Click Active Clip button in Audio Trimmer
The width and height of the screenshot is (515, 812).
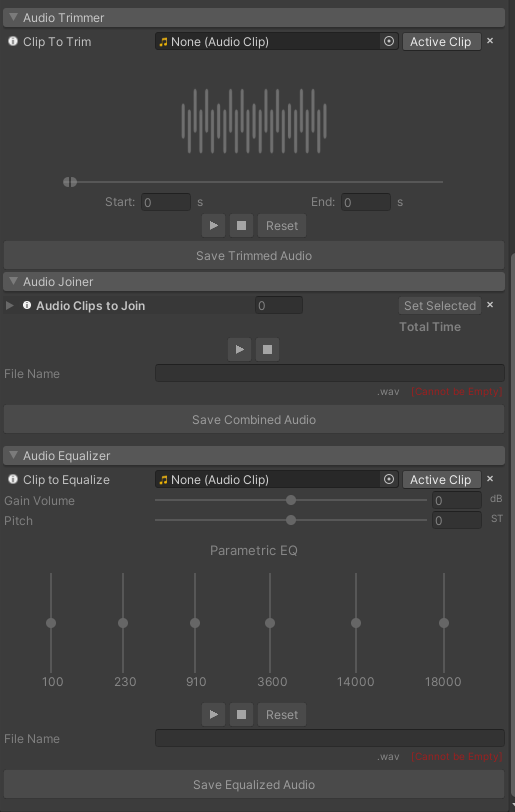click(441, 41)
